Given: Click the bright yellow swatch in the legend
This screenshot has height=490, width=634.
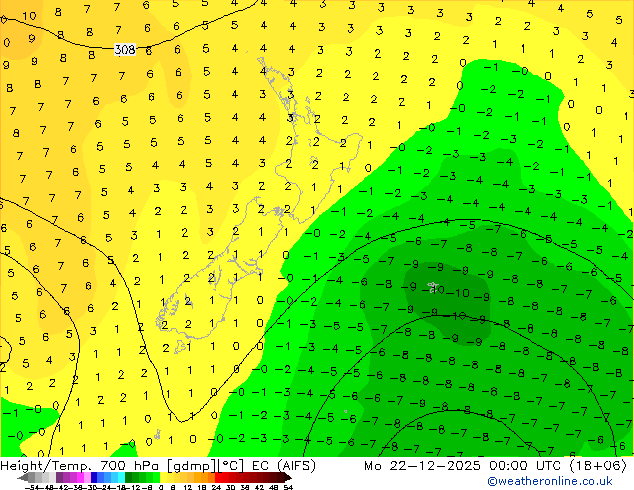Looking at the screenshot, I should tap(163, 478).
